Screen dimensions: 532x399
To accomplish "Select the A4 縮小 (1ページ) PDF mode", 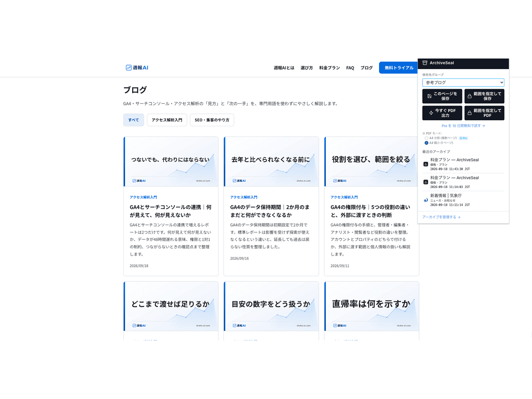I will pos(426,143).
